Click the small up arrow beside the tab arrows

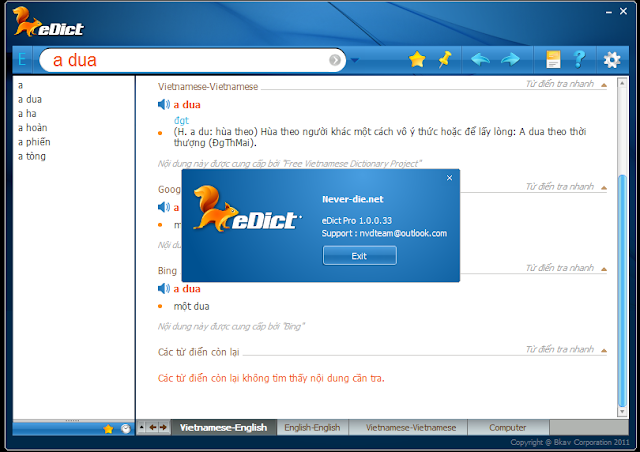pos(141,428)
